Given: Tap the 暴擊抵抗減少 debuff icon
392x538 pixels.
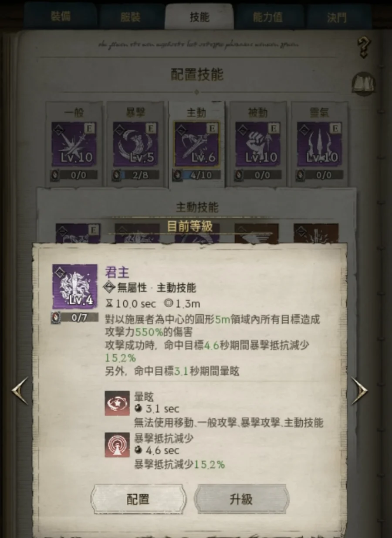Looking at the screenshot, I should (x=117, y=445).
